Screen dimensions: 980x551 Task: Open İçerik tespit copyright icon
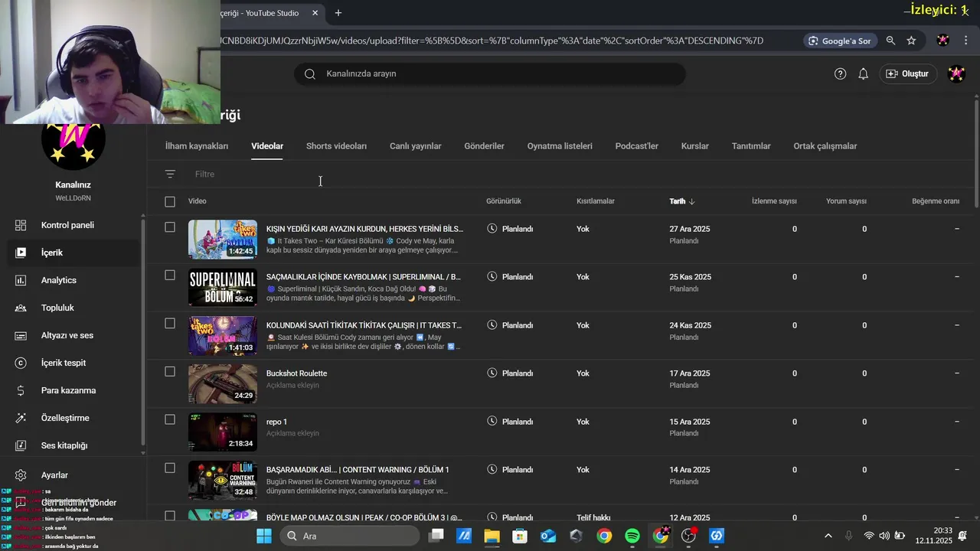pos(21,363)
